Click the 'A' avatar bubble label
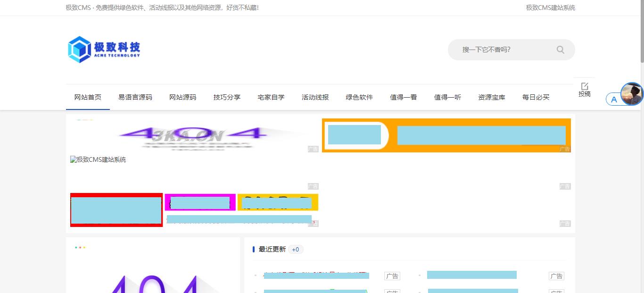The image size is (644, 293). tap(614, 99)
